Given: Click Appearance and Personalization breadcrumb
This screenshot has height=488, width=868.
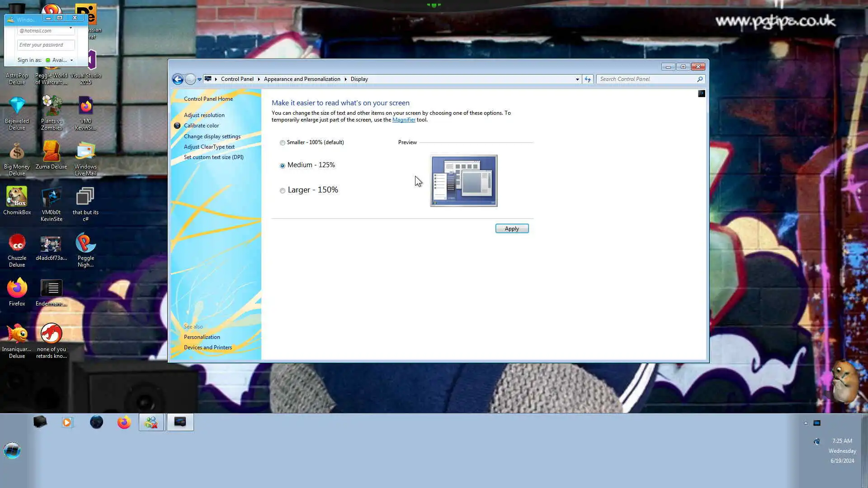Looking at the screenshot, I should click(302, 79).
